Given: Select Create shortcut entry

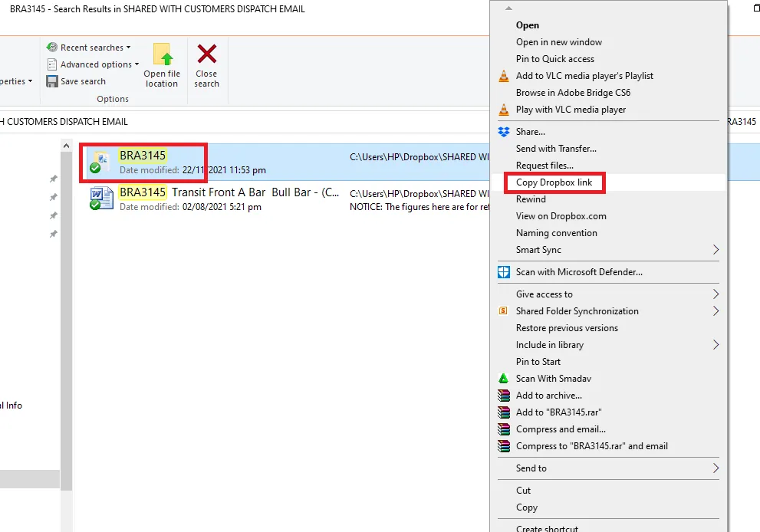Looking at the screenshot, I should tap(547, 528).
